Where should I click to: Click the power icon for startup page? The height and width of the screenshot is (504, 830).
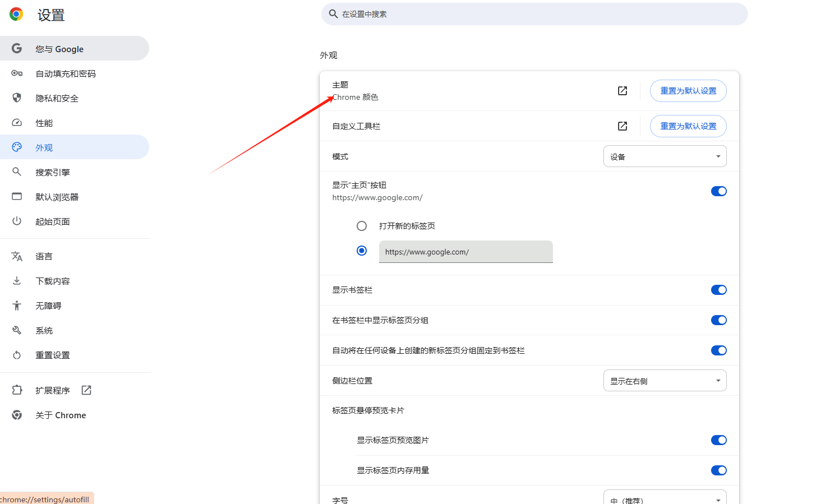(x=17, y=221)
